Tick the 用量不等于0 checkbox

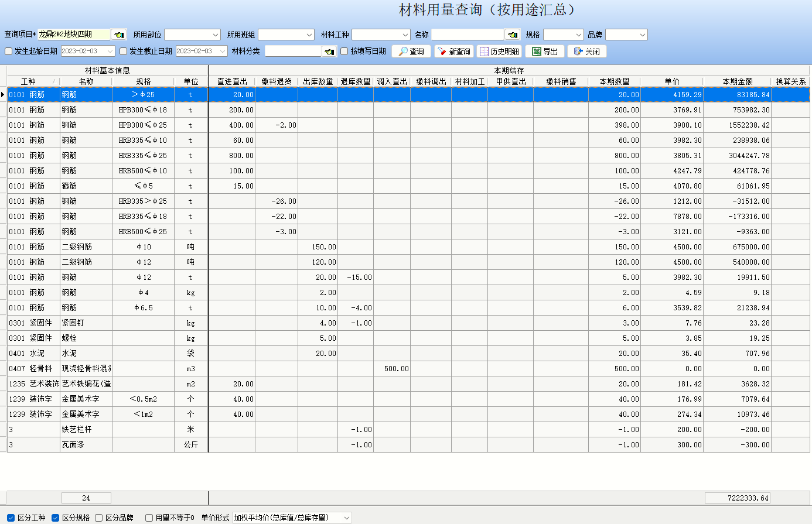[x=149, y=518]
